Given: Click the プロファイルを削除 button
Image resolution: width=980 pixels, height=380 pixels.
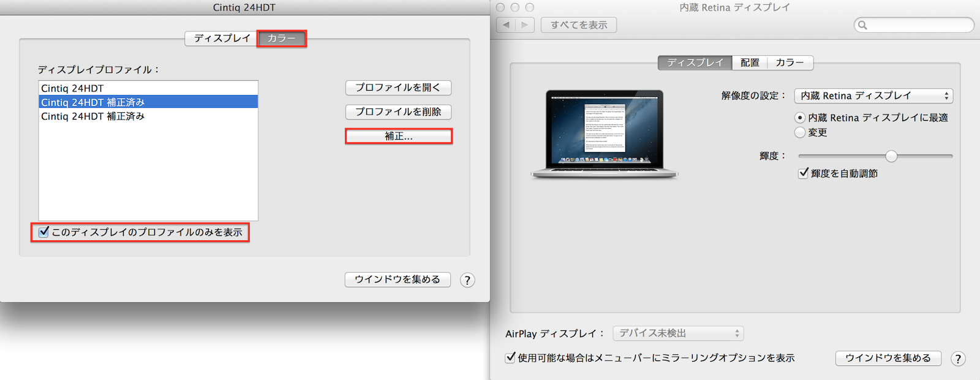Looking at the screenshot, I should click(398, 112).
